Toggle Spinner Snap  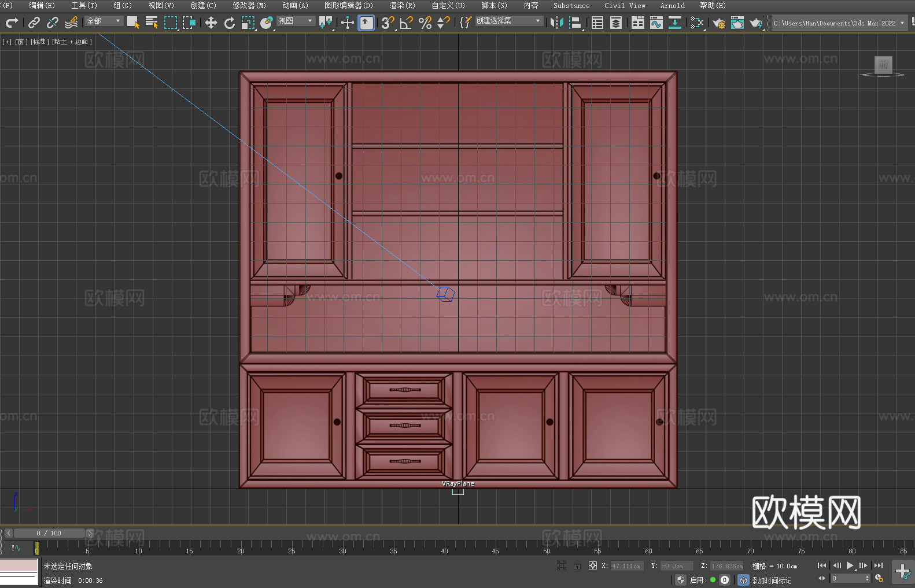pyautogui.click(x=444, y=23)
